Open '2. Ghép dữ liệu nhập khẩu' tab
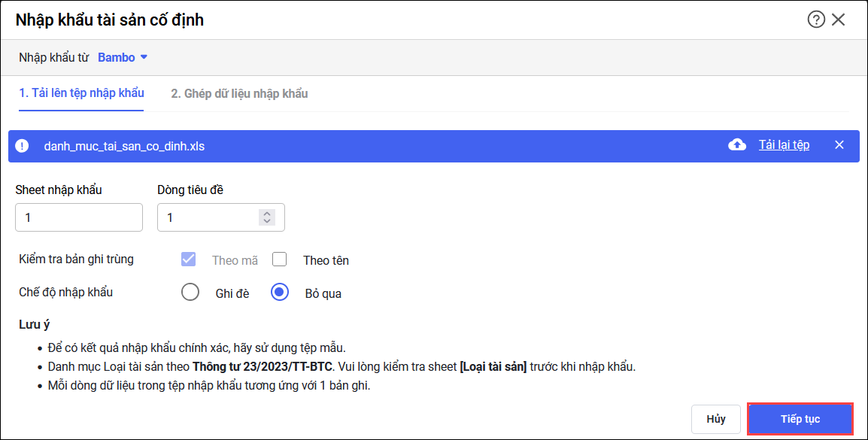This screenshot has height=440, width=868. point(239,94)
